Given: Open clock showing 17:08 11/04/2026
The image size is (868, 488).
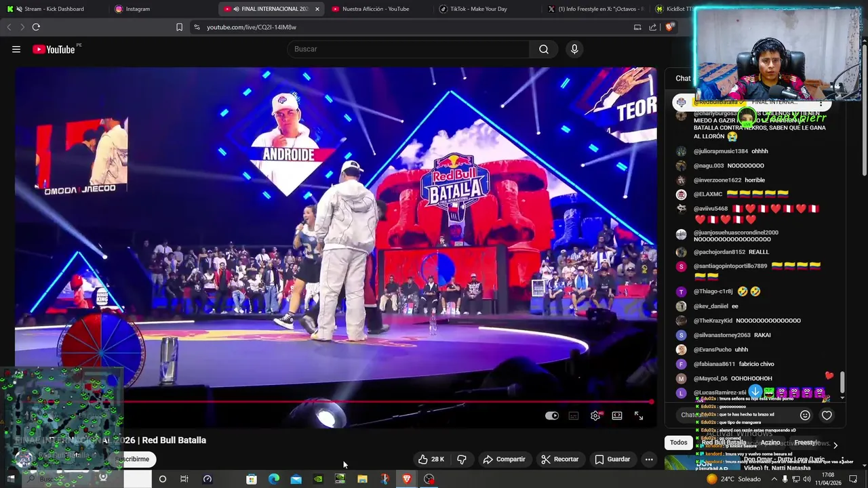Looking at the screenshot, I should [827, 479].
